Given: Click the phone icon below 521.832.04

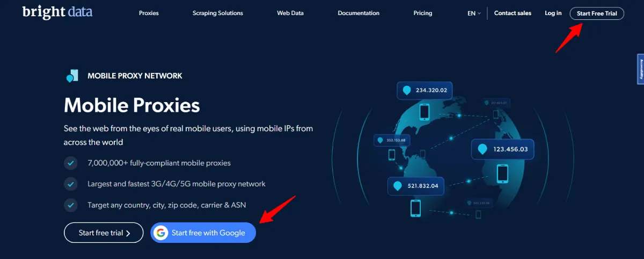Looking at the screenshot, I should pyautogui.click(x=415, y=208).
